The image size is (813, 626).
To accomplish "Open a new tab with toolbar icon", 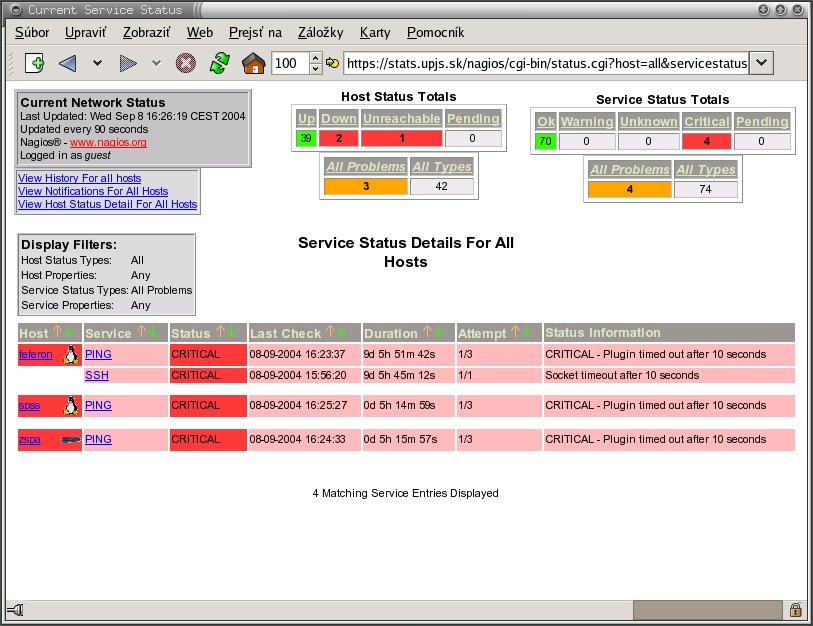I will tap(35, 63).
